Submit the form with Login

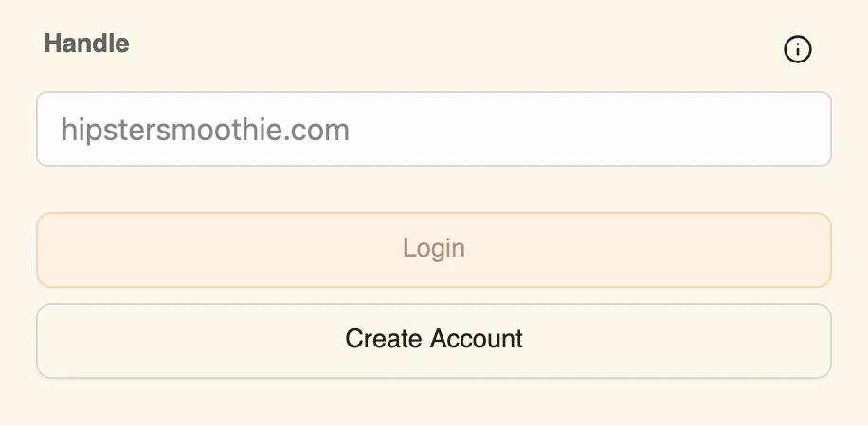click(x=434, y=249)
